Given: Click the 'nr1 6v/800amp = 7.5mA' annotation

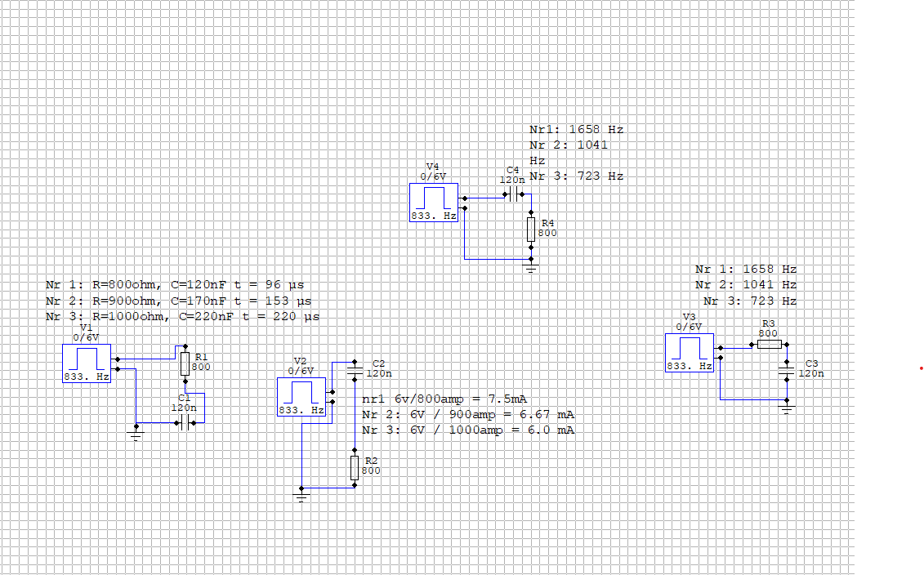Looking at the screenshot, I should pyautogui.click(x=444, y=399).
